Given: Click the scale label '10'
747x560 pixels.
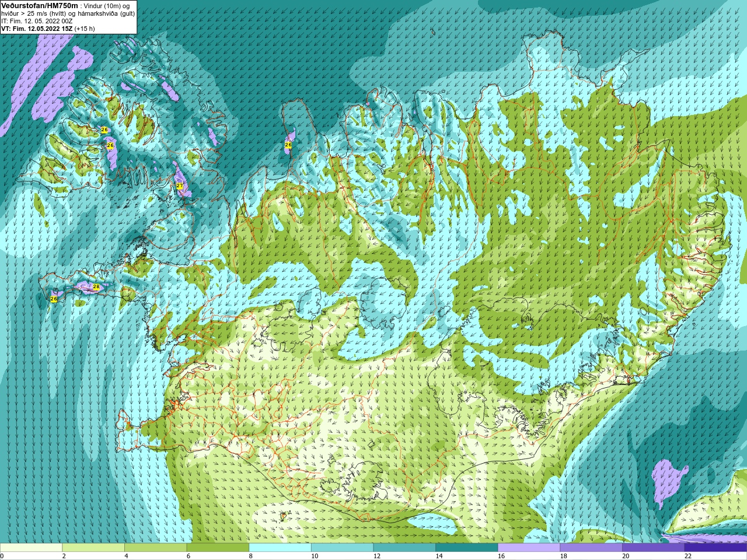Looking at the screenshot, I should tap(315, 556).
